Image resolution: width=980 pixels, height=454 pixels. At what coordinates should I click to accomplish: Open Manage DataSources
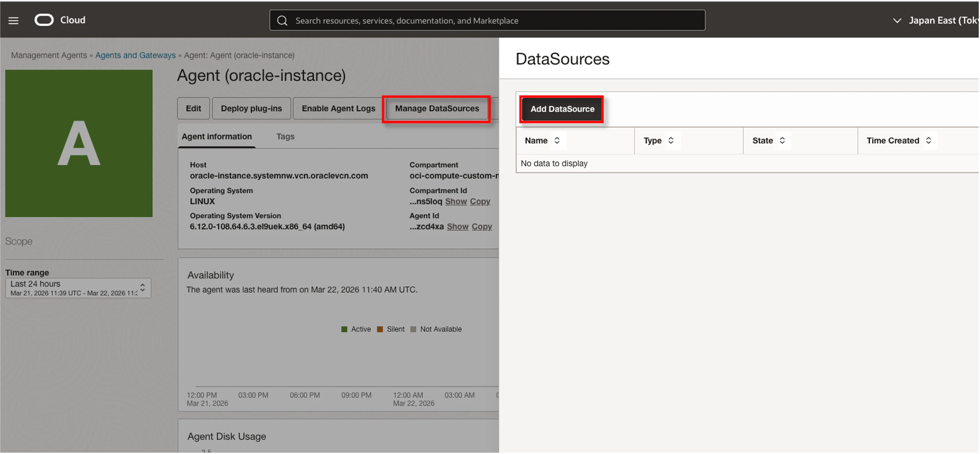(x=437, y=109)
